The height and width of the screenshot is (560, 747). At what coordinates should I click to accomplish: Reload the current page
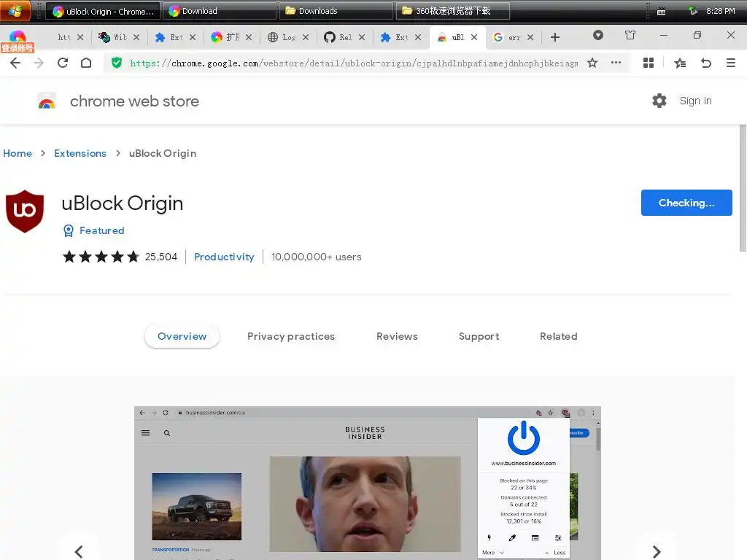click(x=63, y=63)
